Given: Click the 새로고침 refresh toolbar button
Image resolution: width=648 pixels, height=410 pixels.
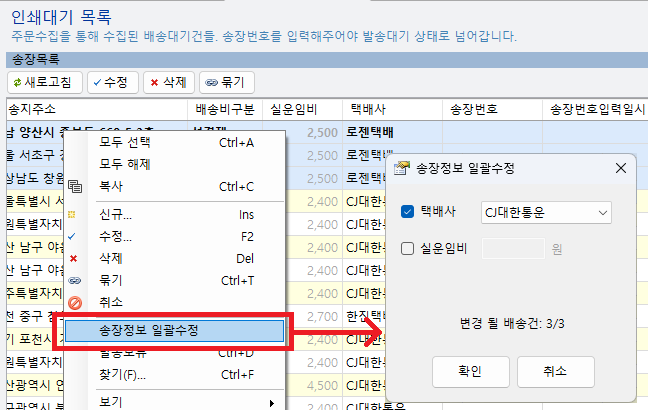Looking at the screenshot, I should pyautogui.click(x=43, y=82).
